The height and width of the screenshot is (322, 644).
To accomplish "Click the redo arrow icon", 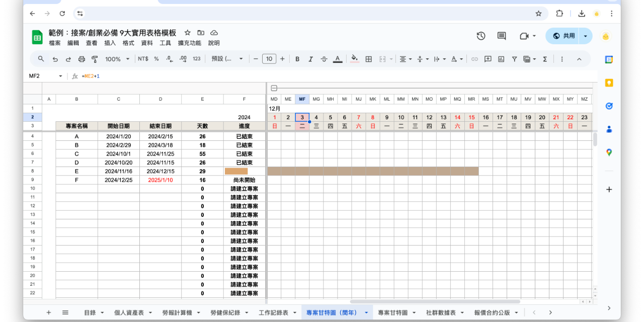I will coord(68,59).
